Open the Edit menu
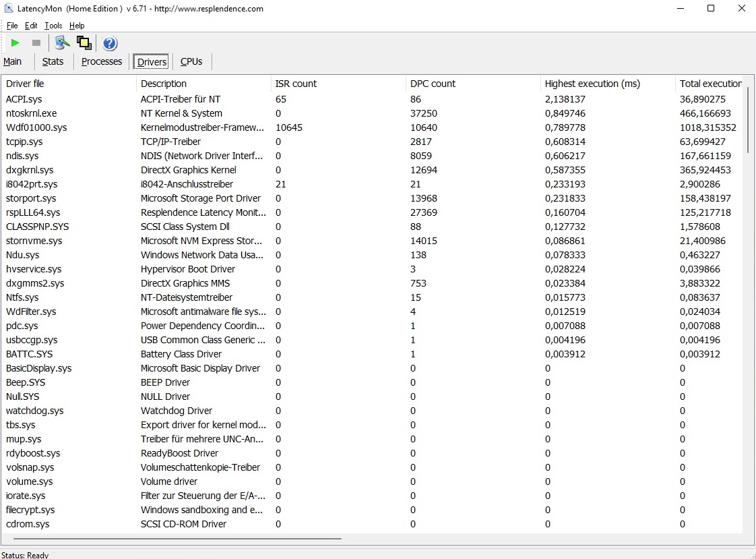 tap(31, 26)
